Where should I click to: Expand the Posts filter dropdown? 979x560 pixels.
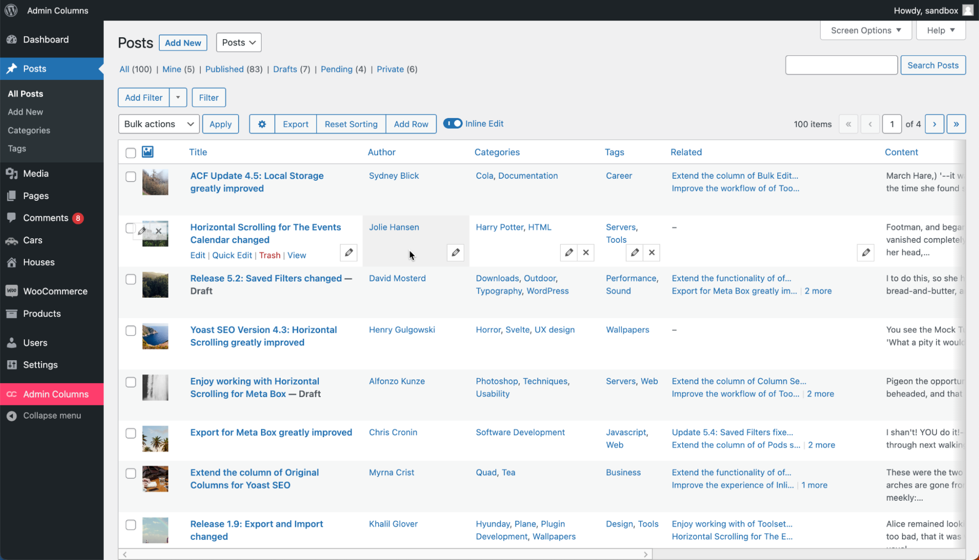(238, 43)
